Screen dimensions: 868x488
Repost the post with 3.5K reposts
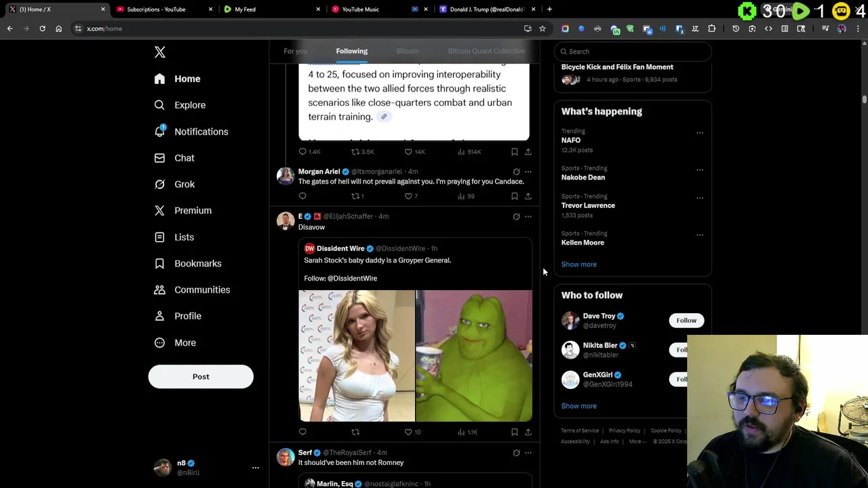click(x=362, y=152)
